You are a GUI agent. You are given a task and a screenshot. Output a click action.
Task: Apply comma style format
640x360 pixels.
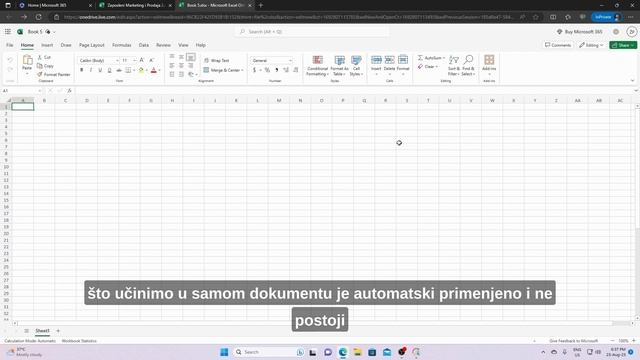click(277, 70)
